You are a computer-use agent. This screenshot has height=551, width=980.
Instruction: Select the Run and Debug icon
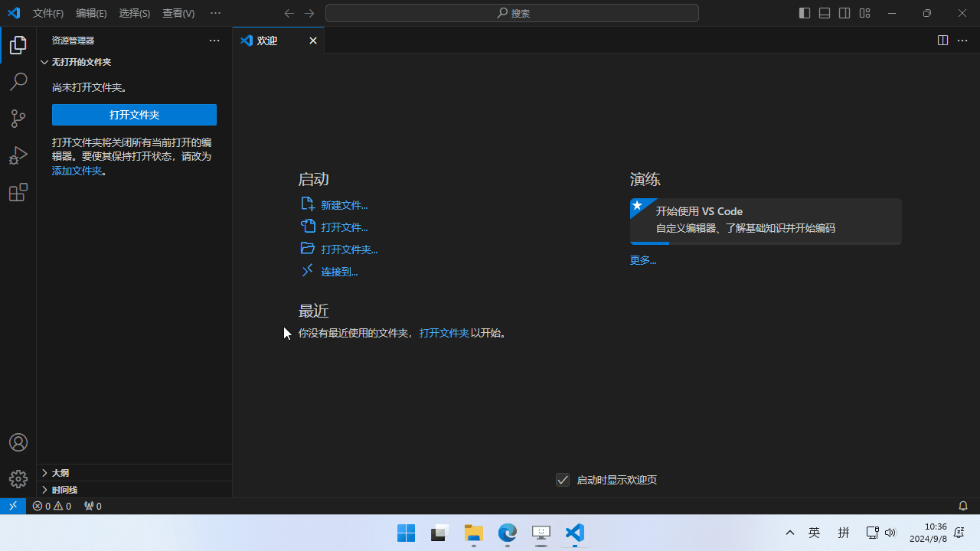click(18, 155)
